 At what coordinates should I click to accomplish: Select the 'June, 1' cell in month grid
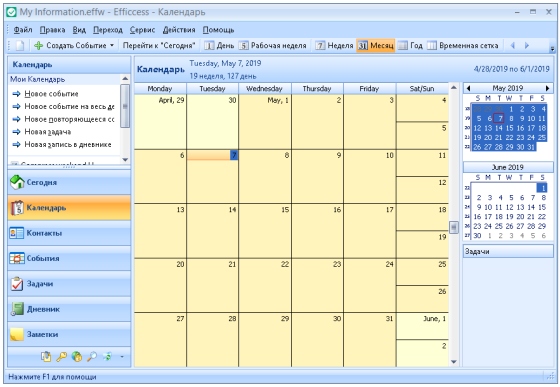click(x=422, y=326)
